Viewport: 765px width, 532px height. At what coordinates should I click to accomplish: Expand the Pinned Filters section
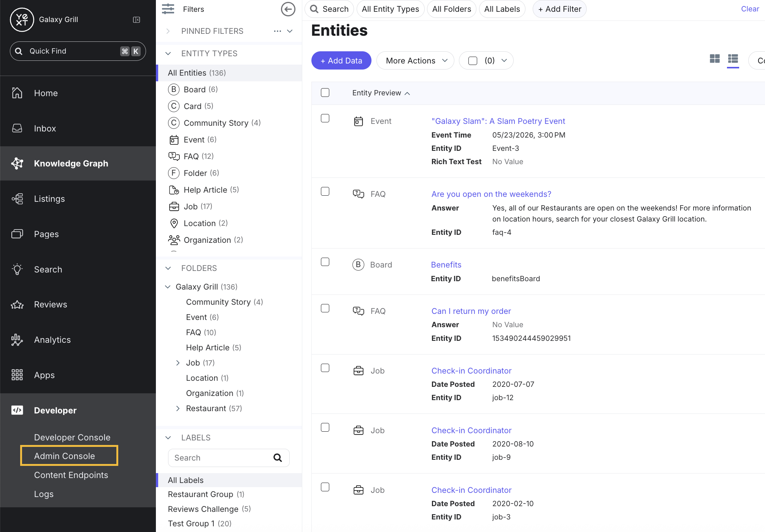[168, 31]
